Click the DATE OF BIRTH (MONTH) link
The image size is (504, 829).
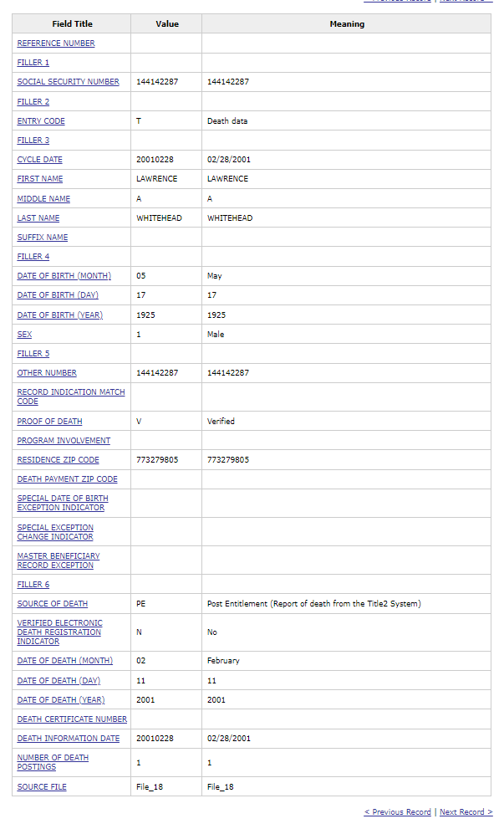coord(64,276)
